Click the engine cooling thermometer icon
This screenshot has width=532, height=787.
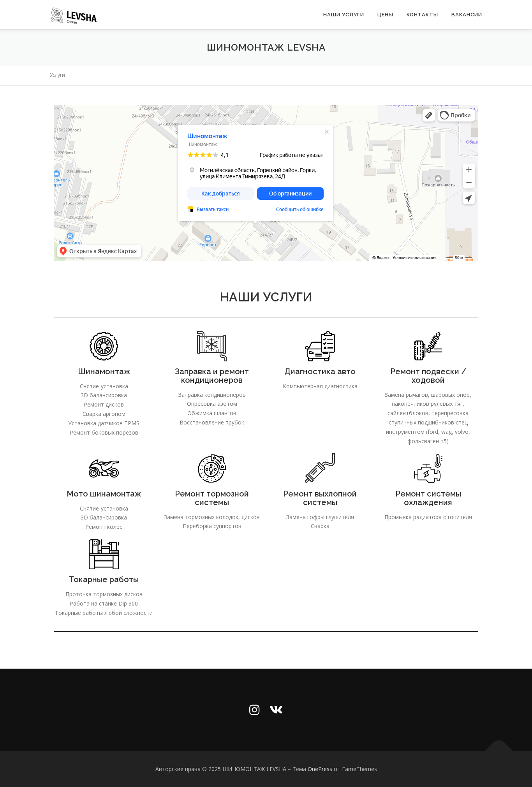click(x=428, y=468)
